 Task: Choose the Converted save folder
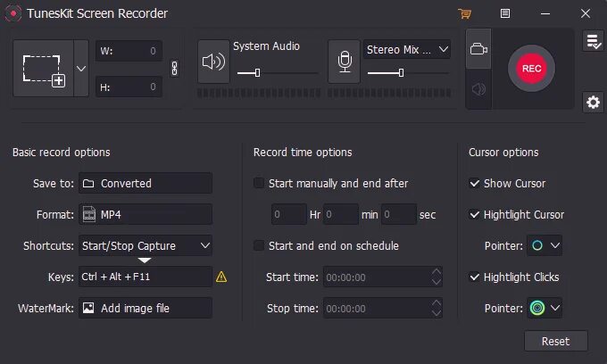point(146,183)
